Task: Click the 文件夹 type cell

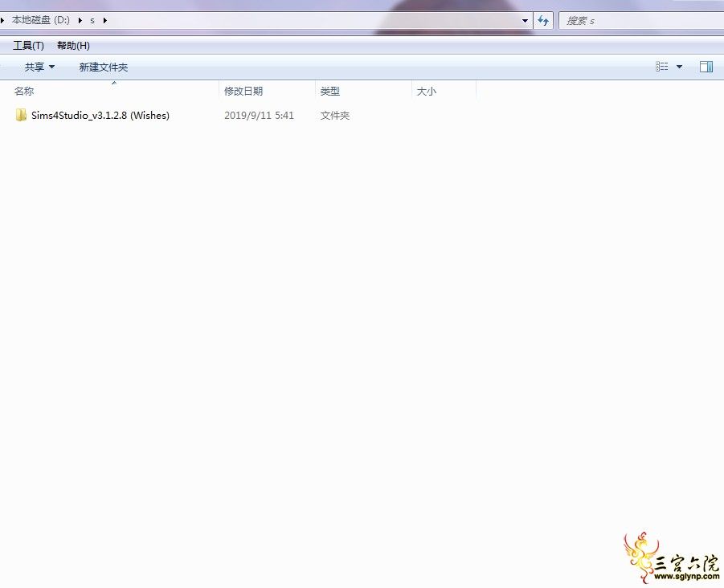Action: pyautogui.click(x=335, y=116)
